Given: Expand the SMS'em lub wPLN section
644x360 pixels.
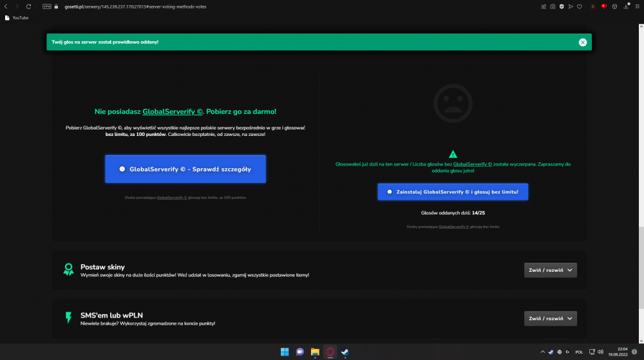Looking at the screenshot, I should (x=551, y=319).
